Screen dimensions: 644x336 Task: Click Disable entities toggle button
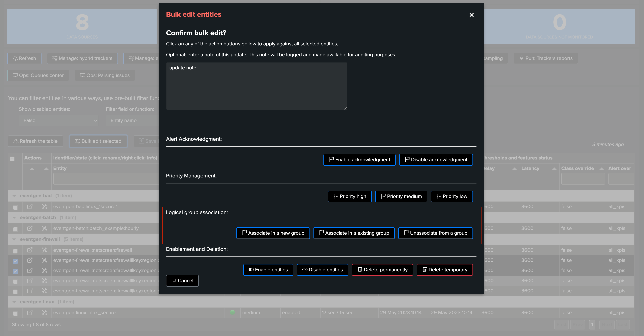coord(322,270)
